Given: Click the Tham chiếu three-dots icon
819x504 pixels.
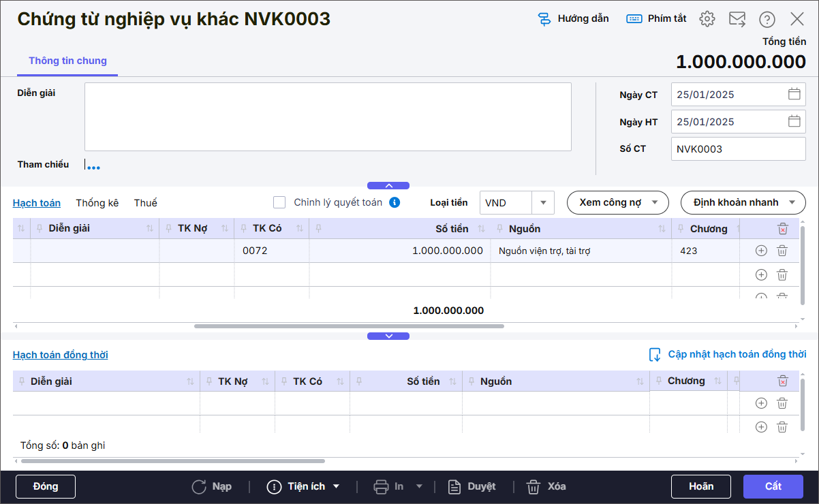Looking at the screenshot, I should click(x=93, y=168).
